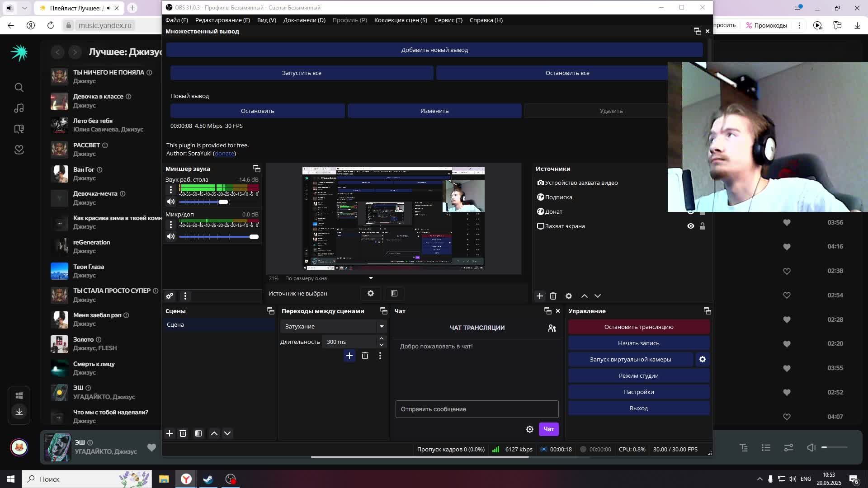Image resolution: width=868 pixels, height=488 pixels.
Task: Open Редактирование (E) menu
Action: [x=222, y=20]
